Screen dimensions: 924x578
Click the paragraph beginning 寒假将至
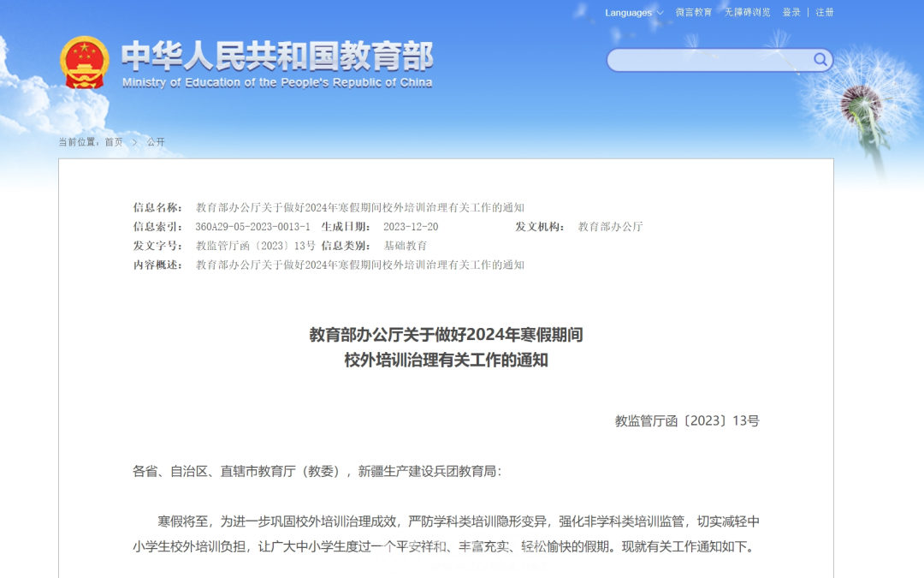(x=446, y=534)
